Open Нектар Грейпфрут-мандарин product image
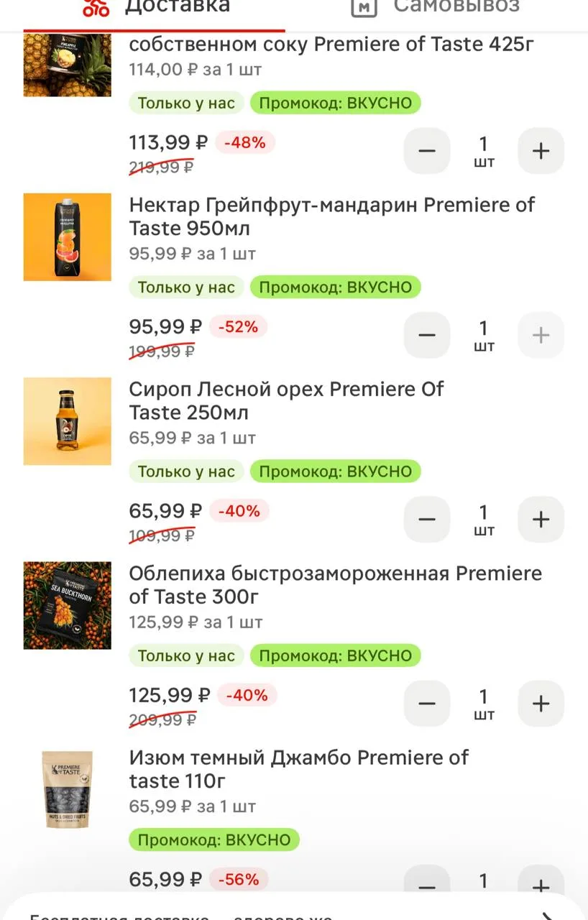Viewport: 588px width, 920px height. click(68, 236)
